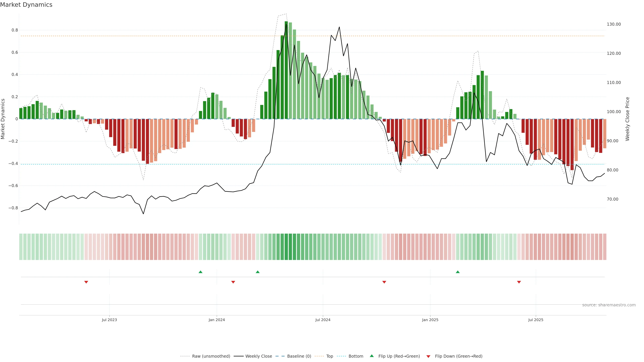Click the Market Dynamics chart title
Screen dimensions: 644x362
tap(26, 5)
